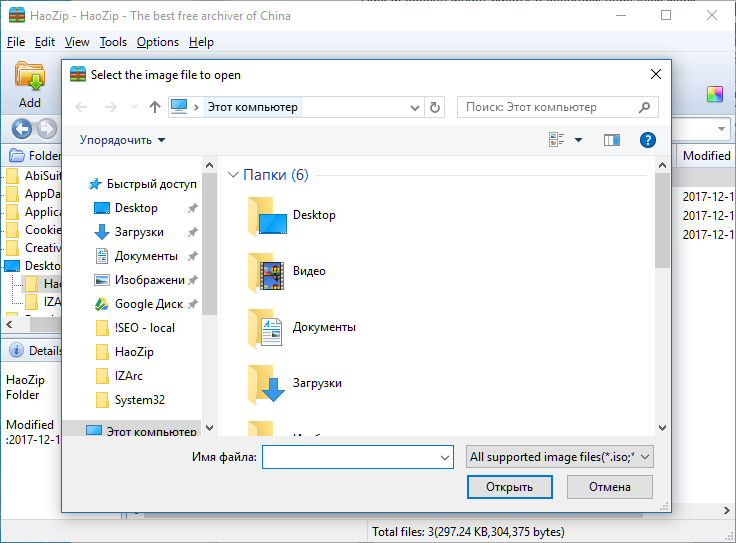
Task: Open the Edit menu
Action: tap(45, 42)
